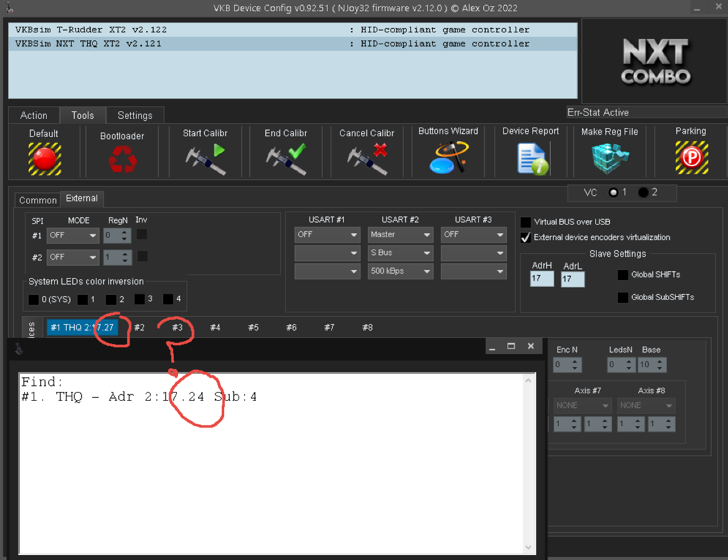Viewport: 728px width, 560px height.
Task: Switch to the Tools tab
Action: click(83, 116)
